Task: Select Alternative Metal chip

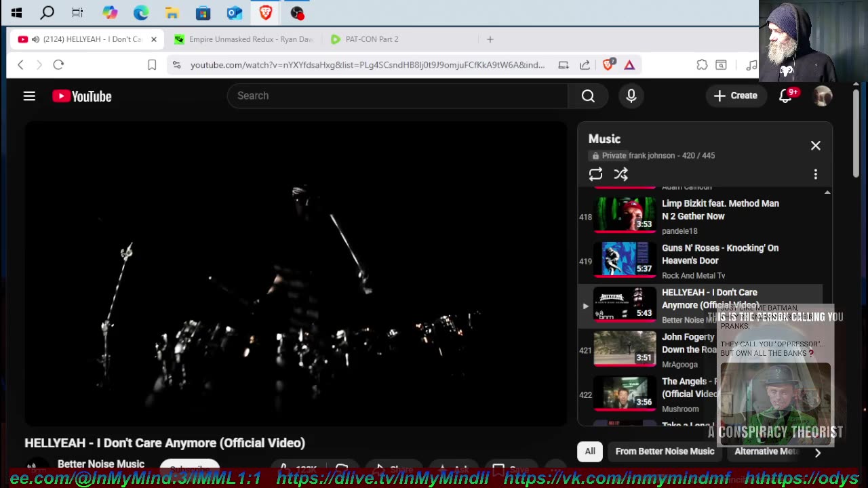Action: point(766,451)
